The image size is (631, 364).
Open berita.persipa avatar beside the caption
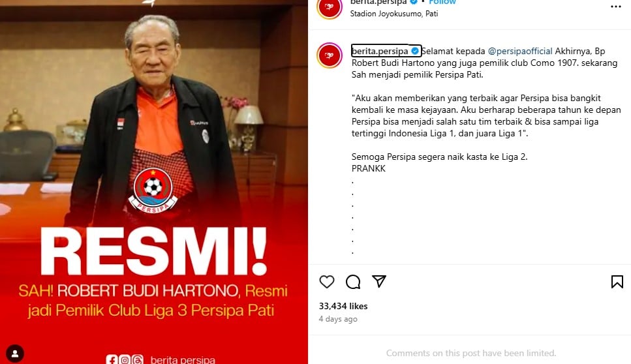pyautogui.click(x=329, y=55)
